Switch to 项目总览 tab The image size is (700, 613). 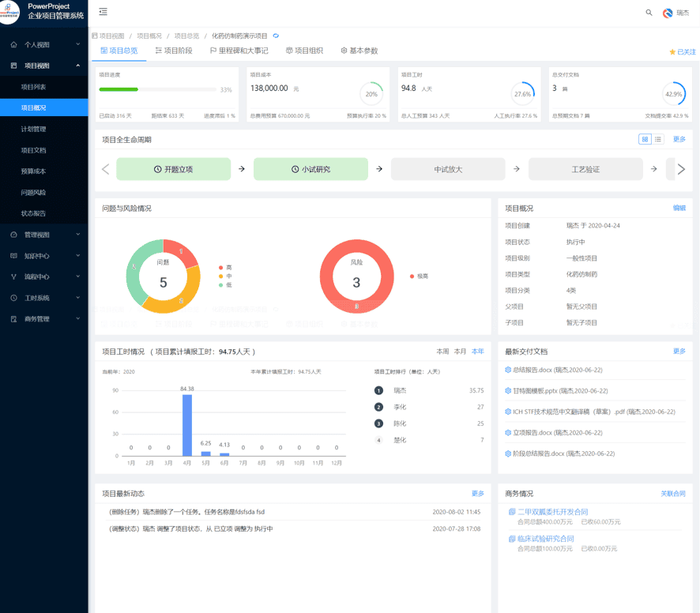click(x=119, y=51)
